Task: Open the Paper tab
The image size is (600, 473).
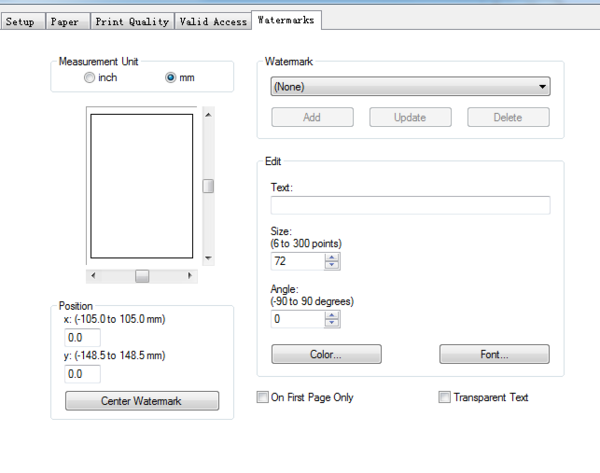Action: 65,21
